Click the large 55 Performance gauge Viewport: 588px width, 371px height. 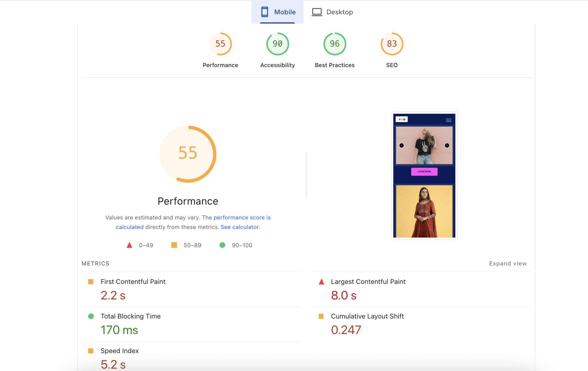click(188, 154)
